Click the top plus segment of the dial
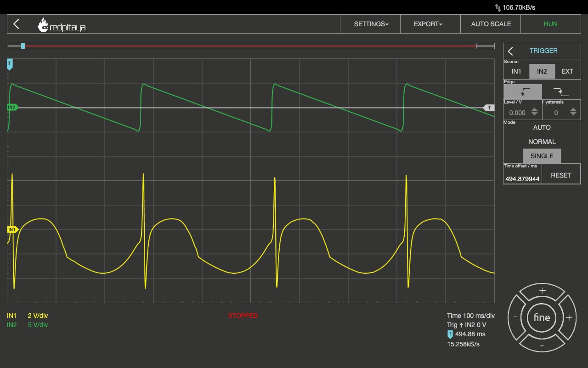Viewport: 588px width, 368px height. click(x=542, y=291)
